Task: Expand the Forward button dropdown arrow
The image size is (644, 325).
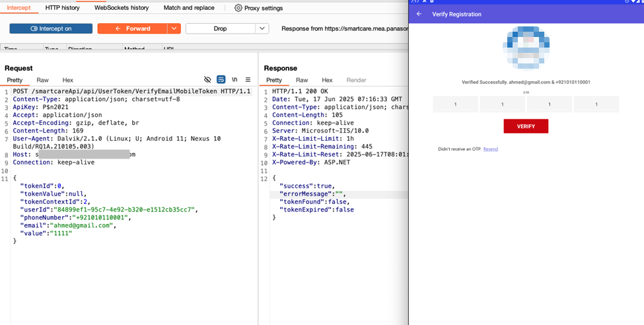Action: click(x=174, y=28)
